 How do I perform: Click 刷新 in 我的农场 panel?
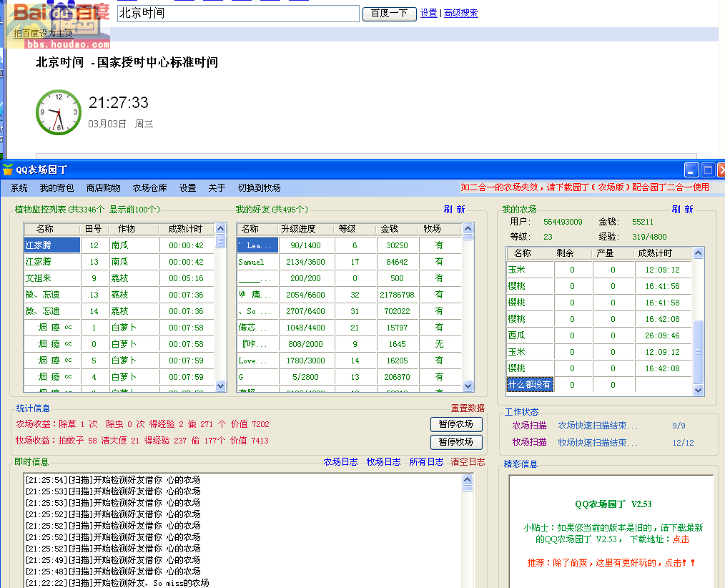(x=683, y=209)
